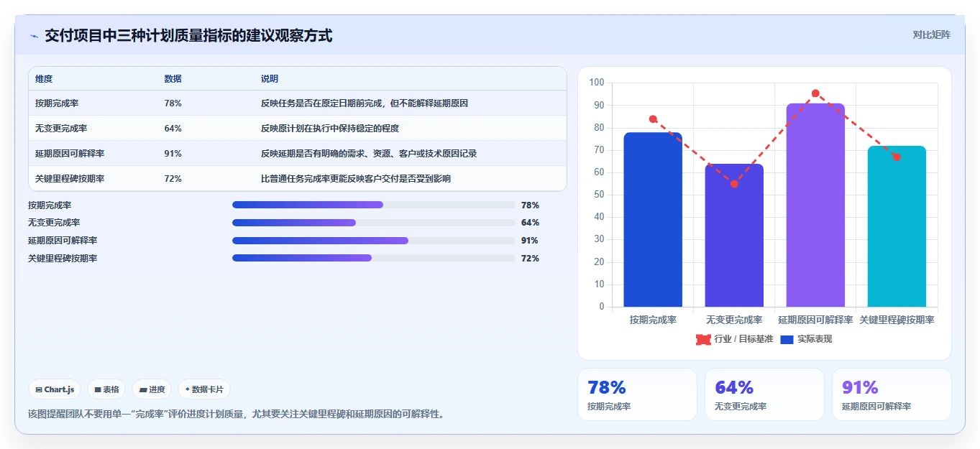This screenshot has height=449, width=980.
Task: Toggle the 实际表现 legend item
Action: tap(806, 339)
